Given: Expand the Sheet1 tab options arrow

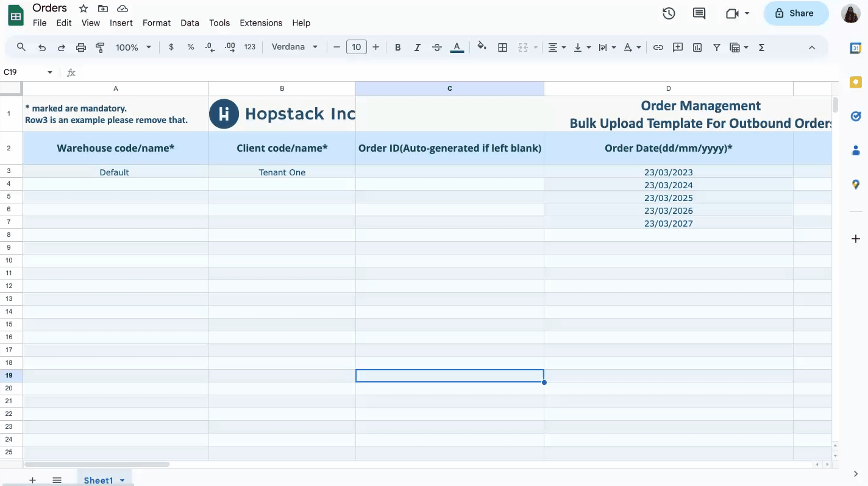Looking at the screenshot, I should tap(122, 481).
